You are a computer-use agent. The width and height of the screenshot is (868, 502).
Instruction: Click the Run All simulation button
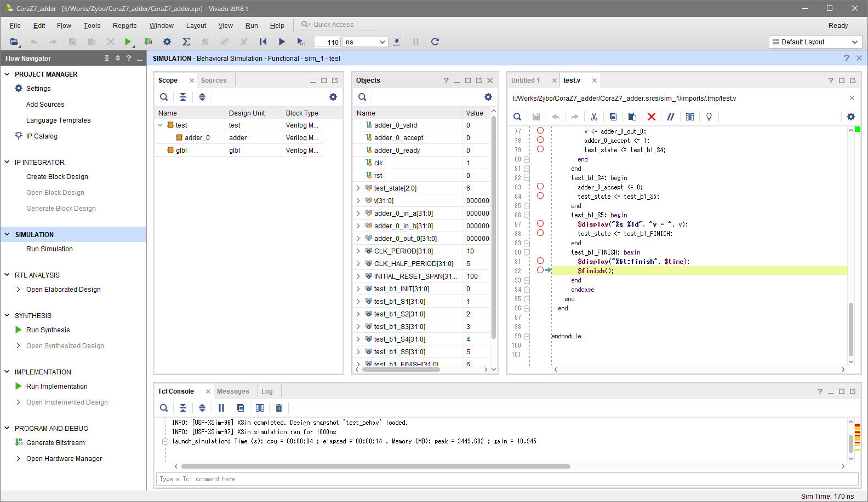coord(282,42)
